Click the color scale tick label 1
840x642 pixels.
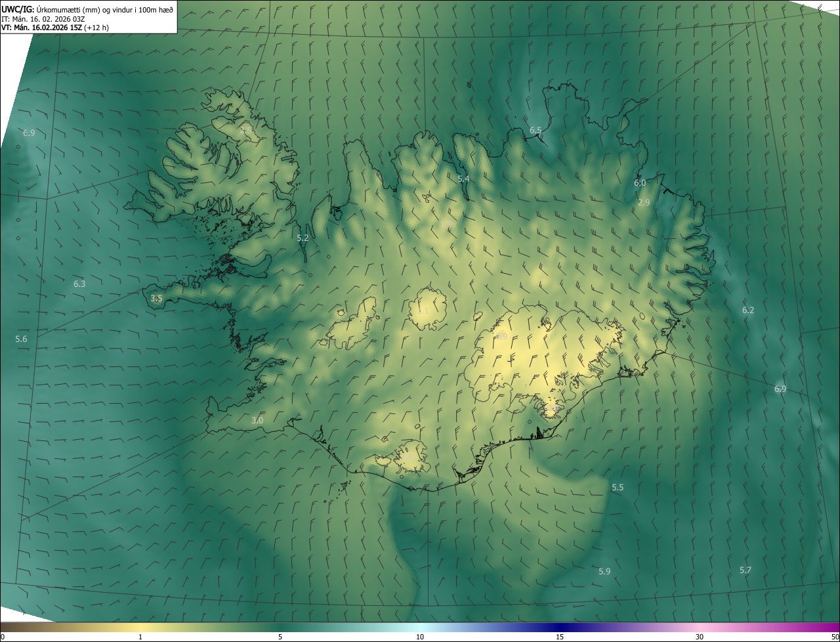pyautogui.click(x=140, y=637)
